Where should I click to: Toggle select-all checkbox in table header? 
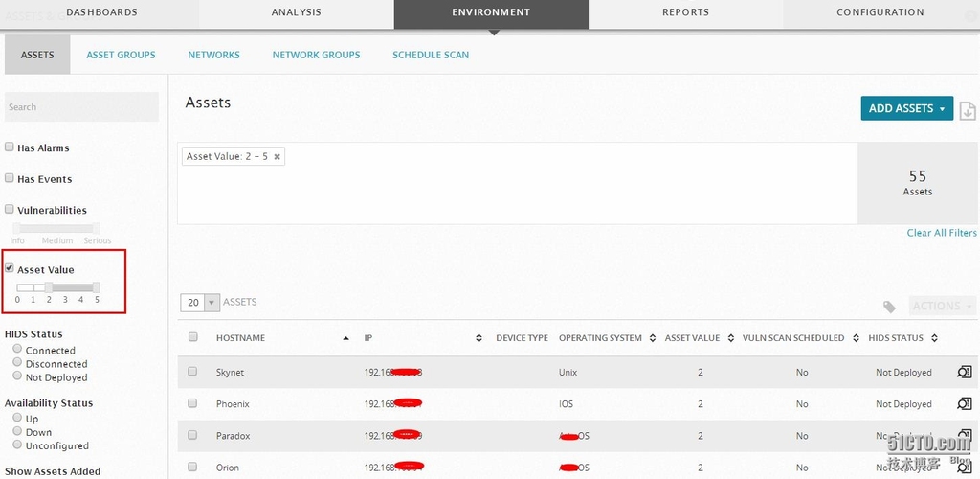tap(193, 337)
